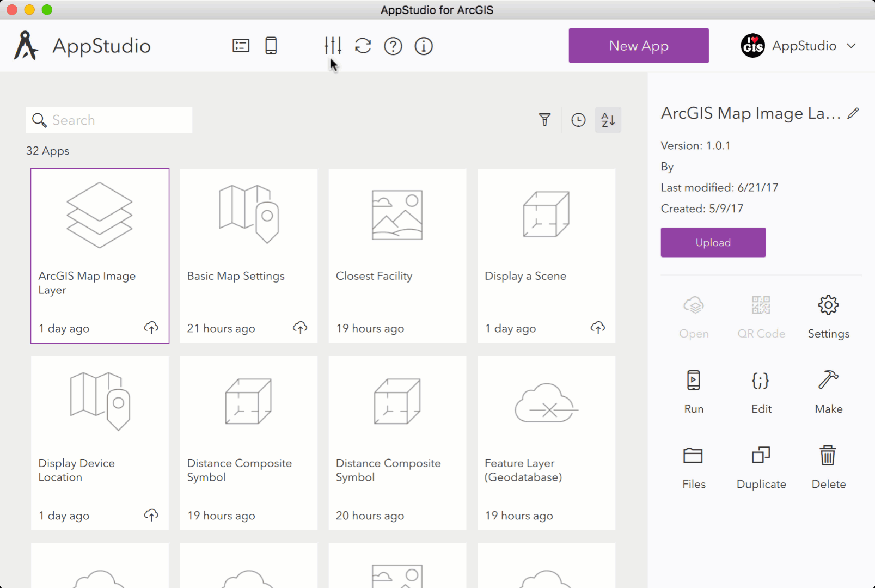Click the mobile device icon in toolbar
The height and width of the screenshot is (588, 875).
[x=271, y=46]
